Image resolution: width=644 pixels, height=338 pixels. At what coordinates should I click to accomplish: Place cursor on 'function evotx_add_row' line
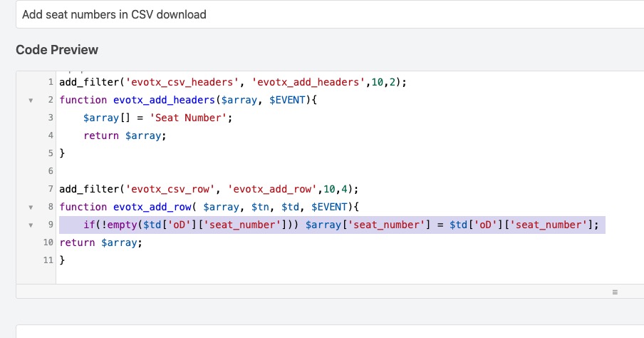(209, 207)
